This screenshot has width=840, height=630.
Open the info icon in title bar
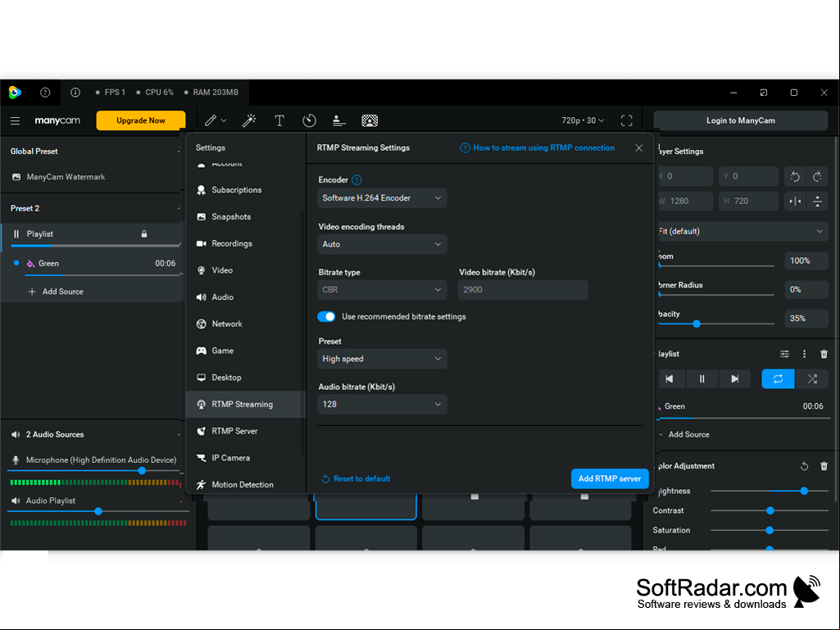(75, 93)
